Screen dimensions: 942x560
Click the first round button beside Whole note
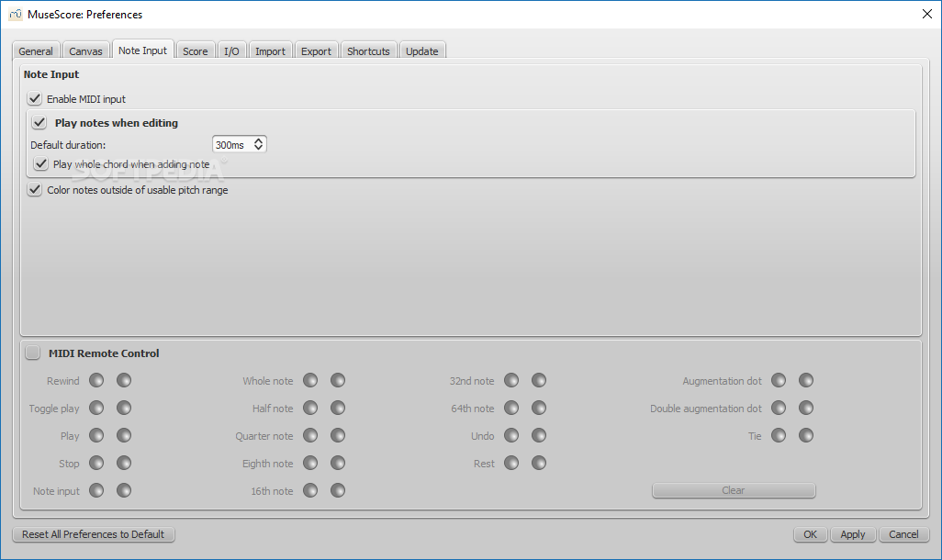click(x=310, y=380)
